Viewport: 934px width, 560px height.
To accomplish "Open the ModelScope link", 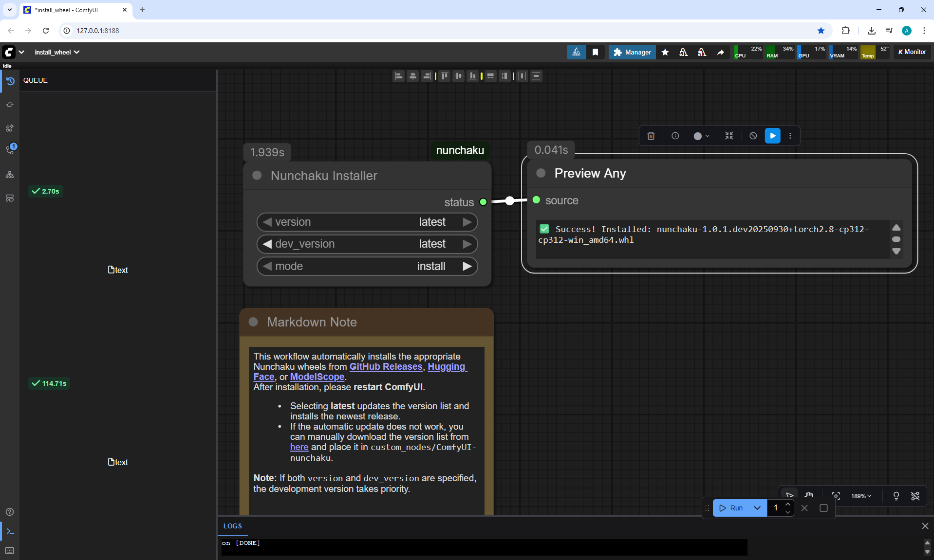I will (x=317, y=377).
